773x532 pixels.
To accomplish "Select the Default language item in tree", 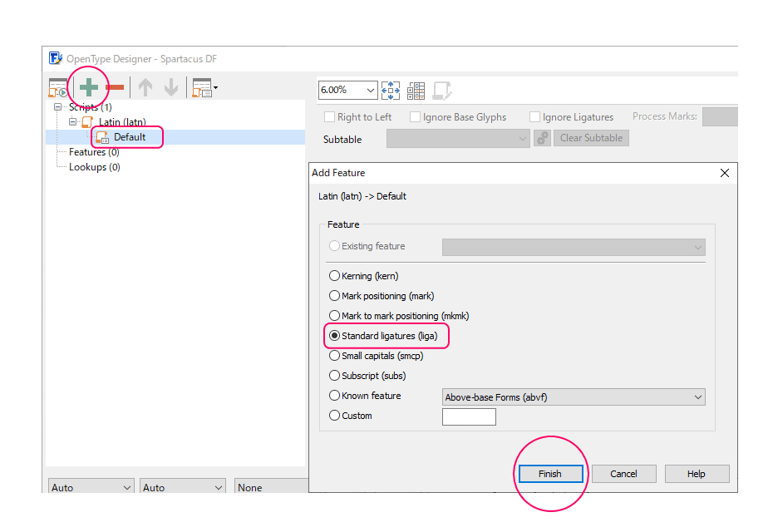I will (x=129, y=137).
